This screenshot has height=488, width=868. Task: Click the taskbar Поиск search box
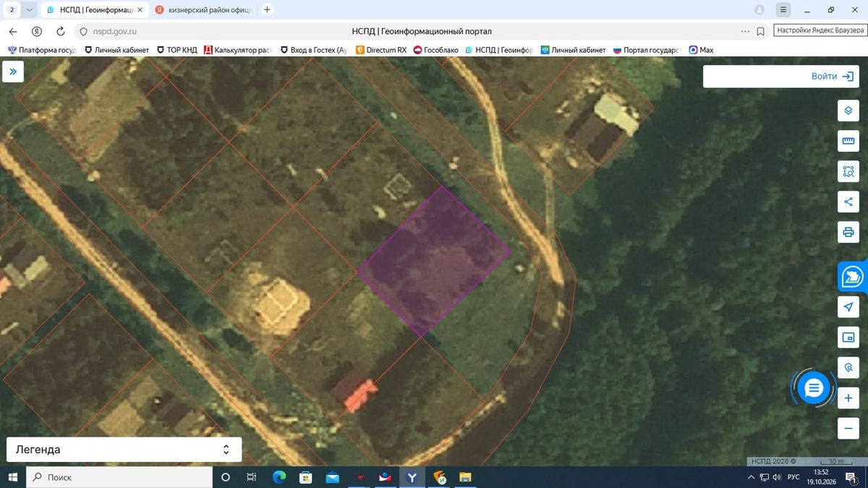(119, 477)
